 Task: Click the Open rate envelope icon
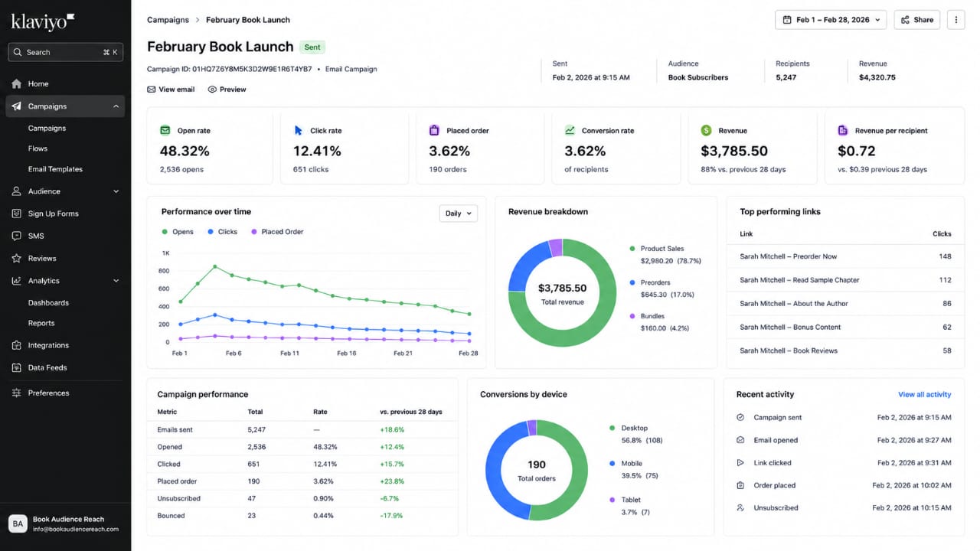165,131
